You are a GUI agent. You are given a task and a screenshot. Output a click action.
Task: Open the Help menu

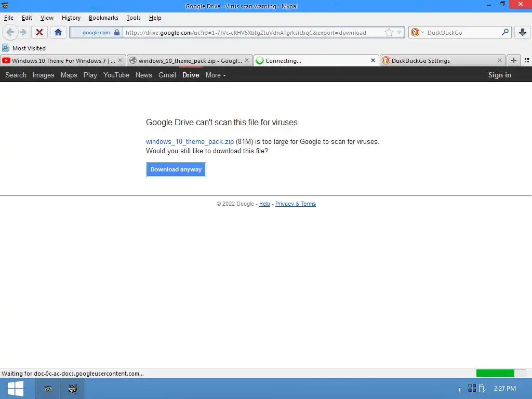(x=155, y=18)
